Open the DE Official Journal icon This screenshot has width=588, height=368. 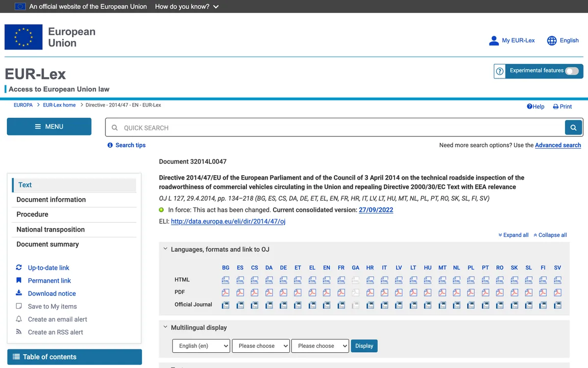tap(283, 305)
